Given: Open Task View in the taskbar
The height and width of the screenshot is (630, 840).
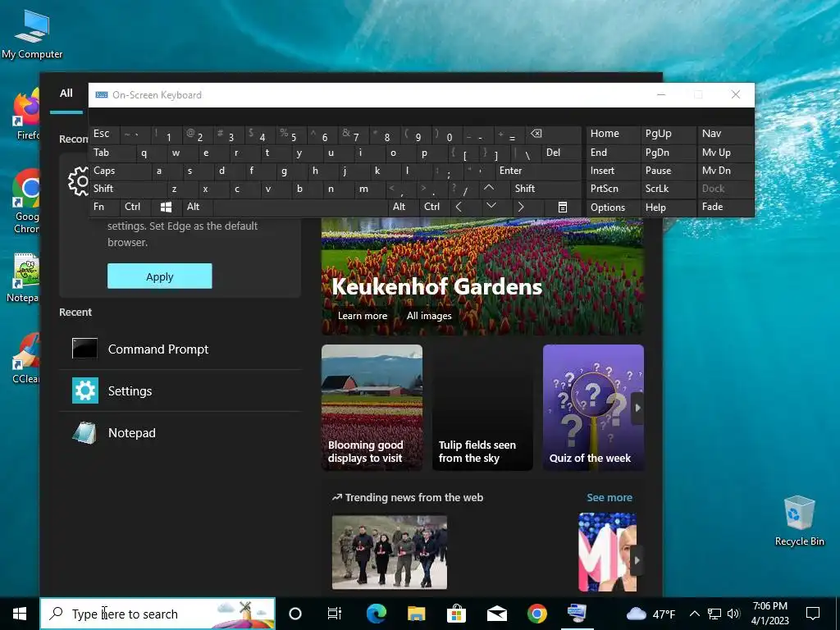Looking at the screenshot, I should pyautogui.click(x=335, y=614).
